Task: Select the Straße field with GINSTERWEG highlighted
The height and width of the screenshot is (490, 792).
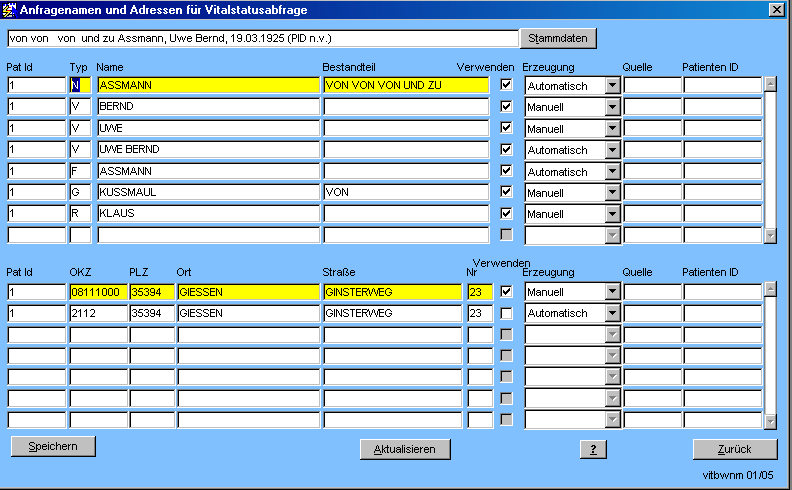Action: point(393,292)
